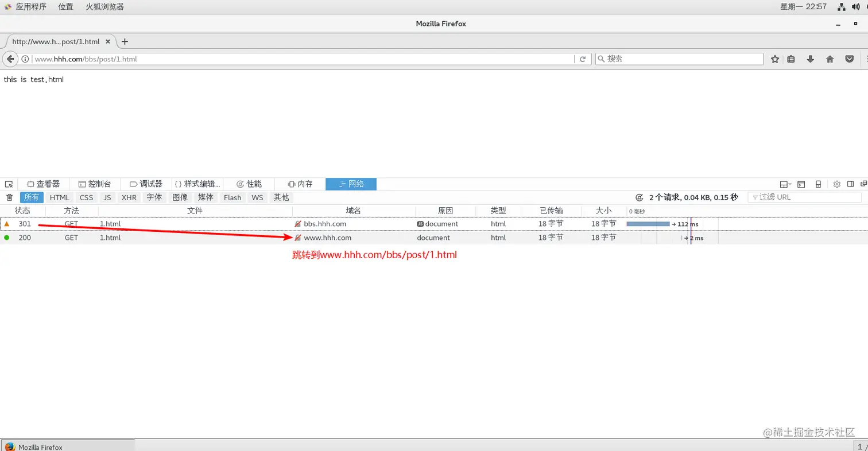
Task: Toggle responsive design mode
Action: pyautogui.click(x=818, y=184)
